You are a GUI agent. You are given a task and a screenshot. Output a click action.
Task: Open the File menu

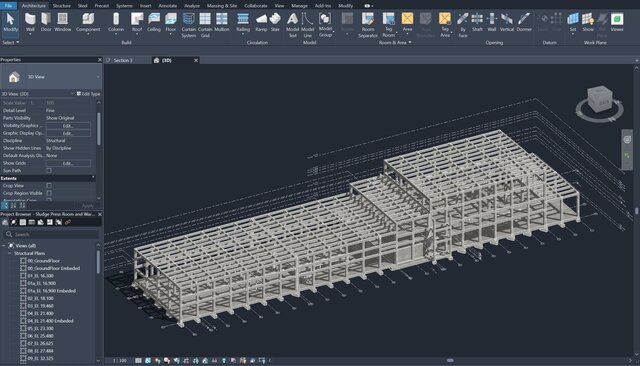[8, 6]
